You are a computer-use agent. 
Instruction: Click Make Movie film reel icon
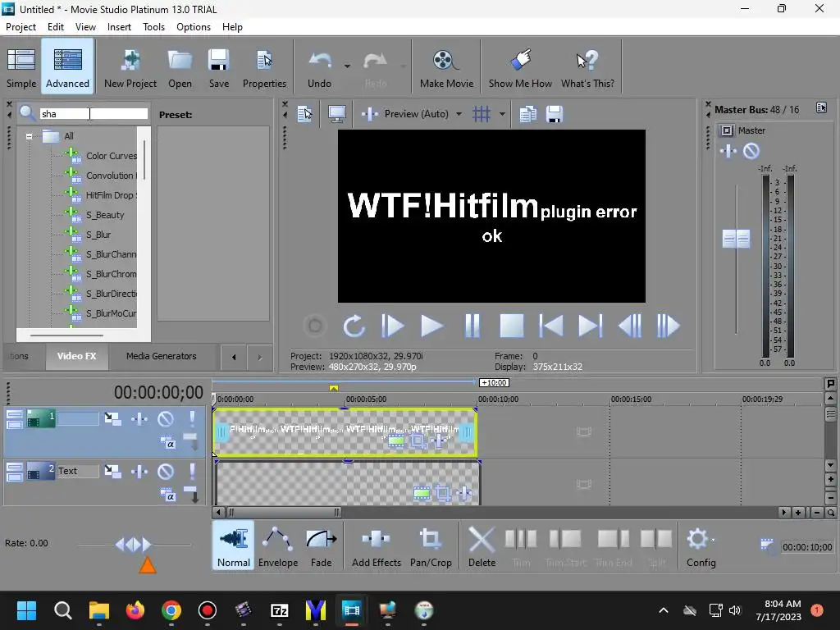pyautogui.click(x=446, y=67)
